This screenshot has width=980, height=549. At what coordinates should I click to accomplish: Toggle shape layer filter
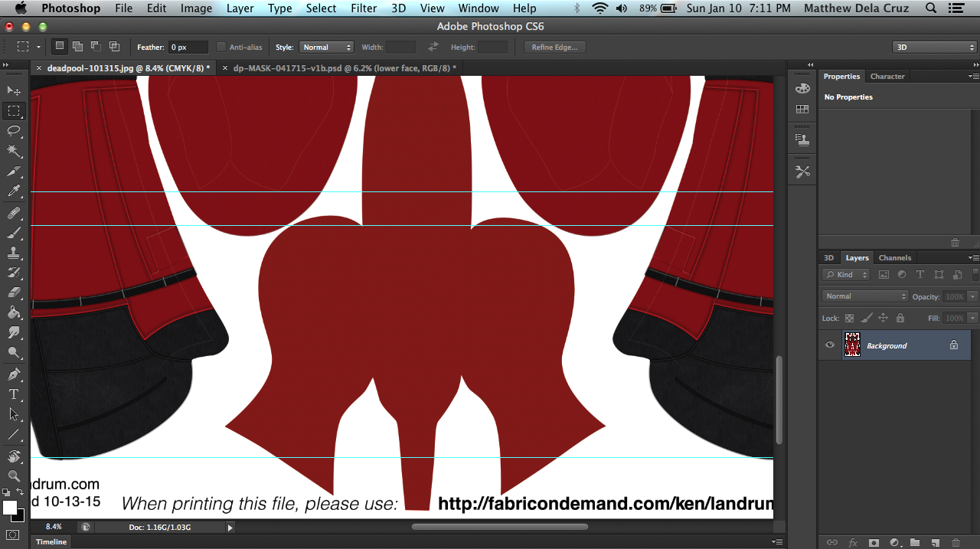point(939,275)
